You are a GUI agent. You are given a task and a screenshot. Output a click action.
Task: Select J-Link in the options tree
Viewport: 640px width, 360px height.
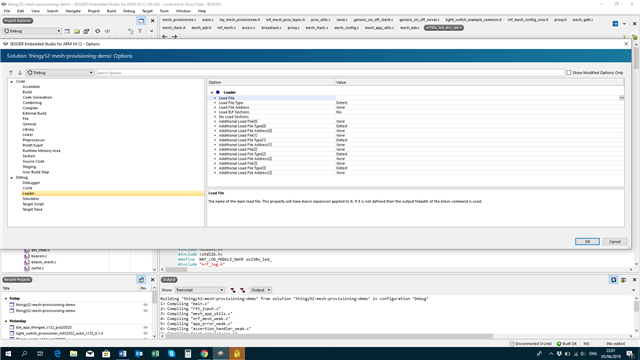[27, 188]
